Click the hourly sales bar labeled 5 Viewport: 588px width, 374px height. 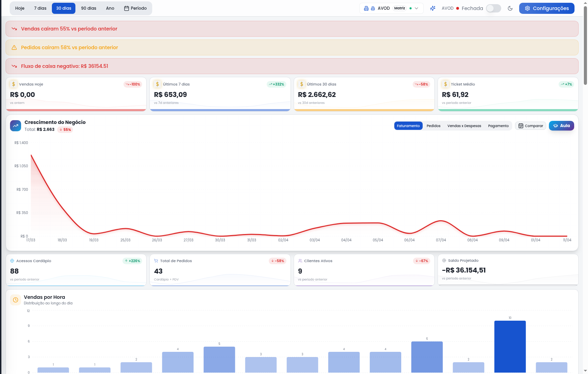click(x=219, y=359)
